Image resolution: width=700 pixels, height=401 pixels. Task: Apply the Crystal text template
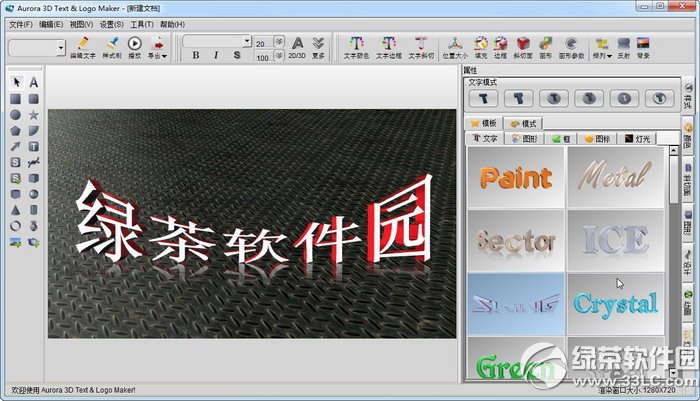(616, 304)
